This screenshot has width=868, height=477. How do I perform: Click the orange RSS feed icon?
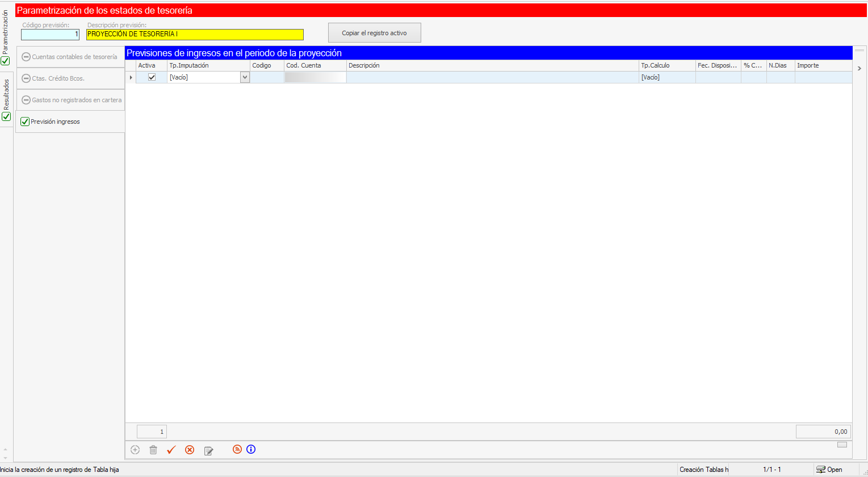(x=237, y=449)
